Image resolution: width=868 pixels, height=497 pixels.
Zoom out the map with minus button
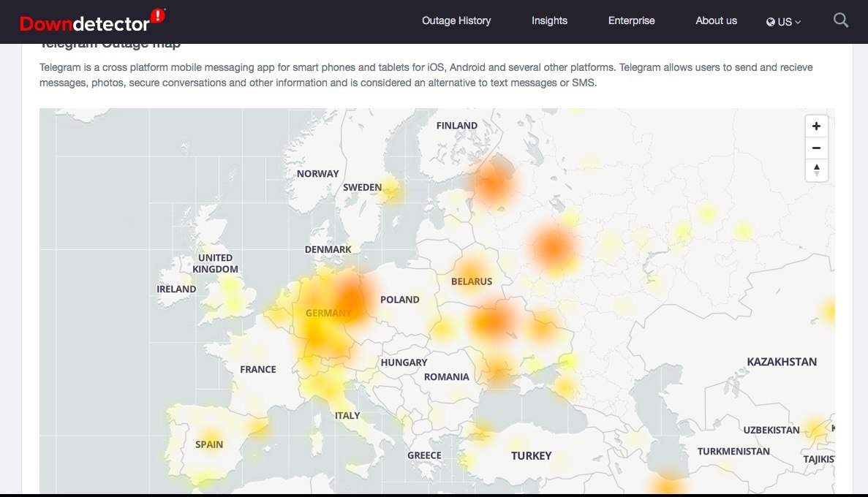[817, 148]
